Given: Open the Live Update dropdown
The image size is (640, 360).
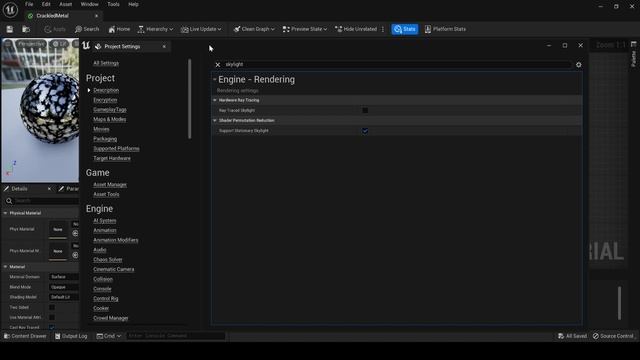Looking at the screenshot, I should (x=201, y=29).
